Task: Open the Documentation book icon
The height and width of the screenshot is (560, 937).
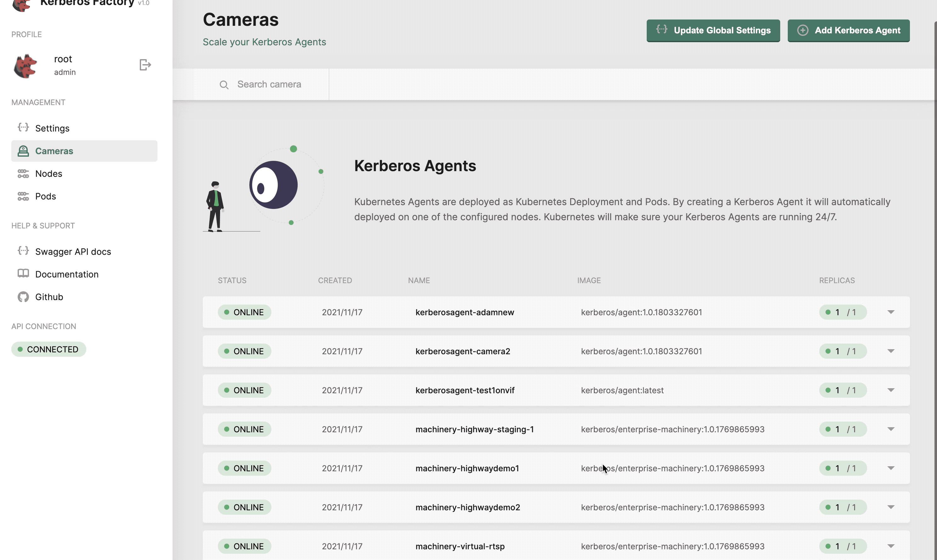Action: 23,274
